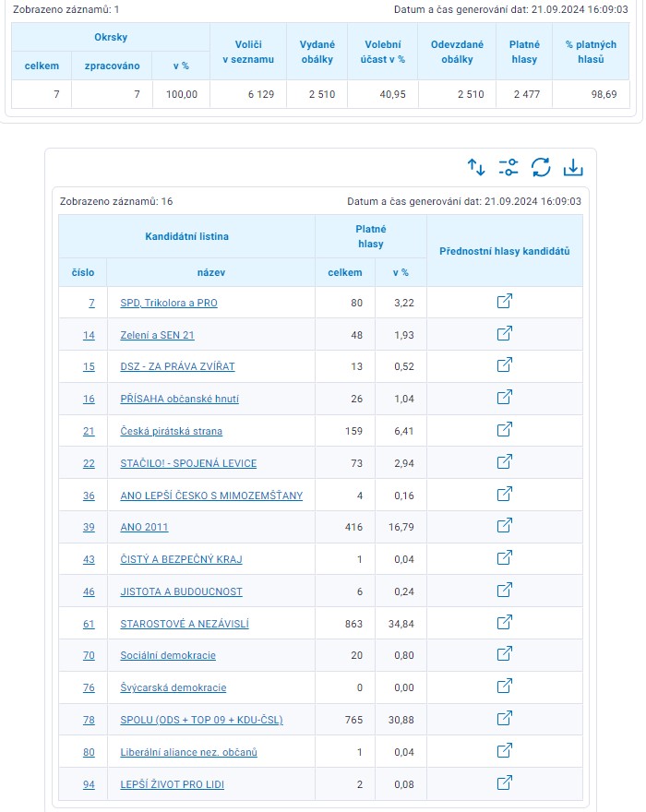Click list number 70 link
Viewport: 646px width, 812px height.
point(89,656)
